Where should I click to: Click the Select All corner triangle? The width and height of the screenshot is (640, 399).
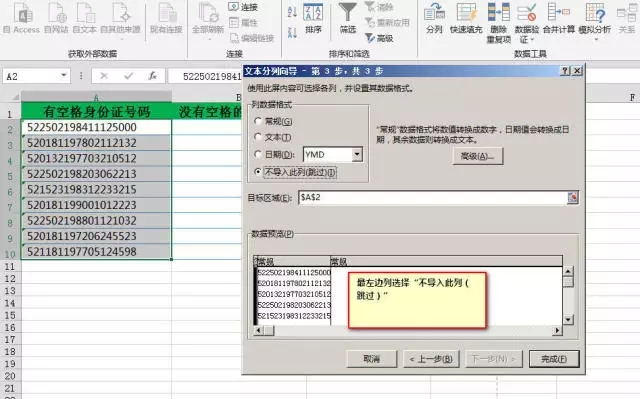pyautogui.click(x=16, y=97)
